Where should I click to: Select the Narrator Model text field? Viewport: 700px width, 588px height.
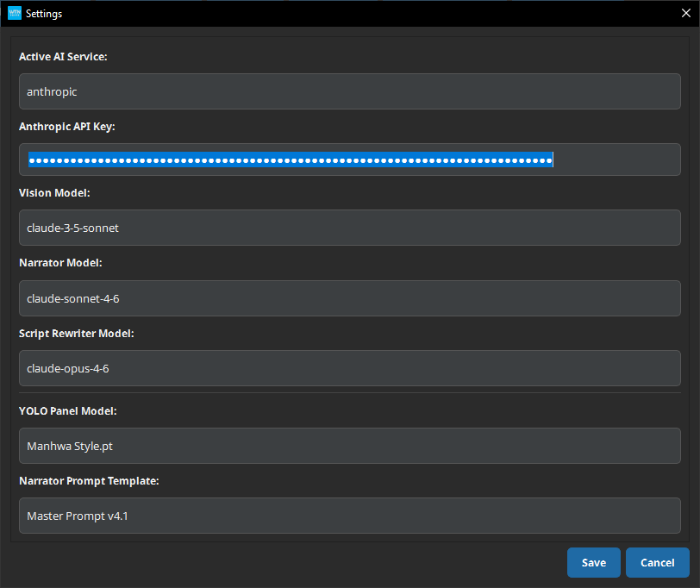coord(349,298)
